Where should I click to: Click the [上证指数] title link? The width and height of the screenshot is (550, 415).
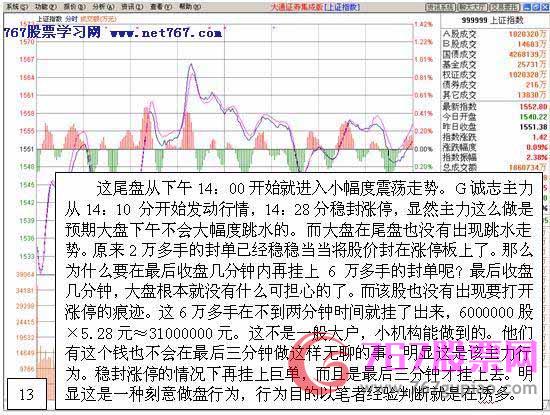coord(342,7)
